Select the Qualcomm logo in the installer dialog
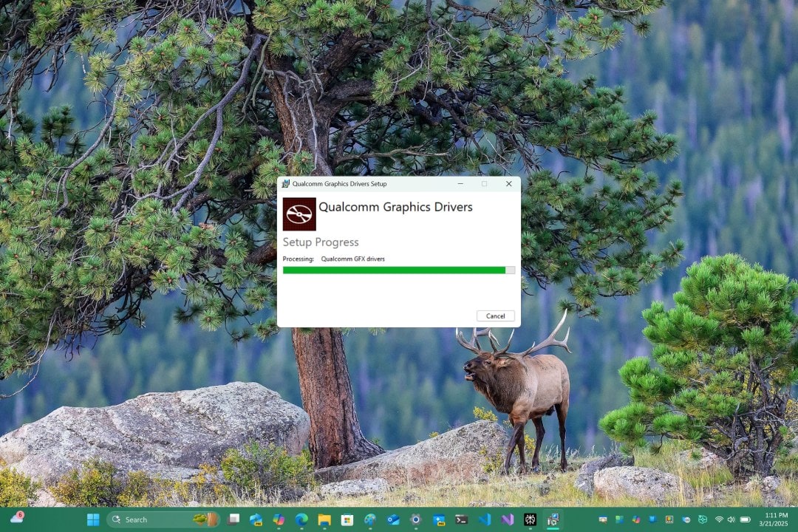Viewport: 798px width, 532px height. tap(299, 214)
